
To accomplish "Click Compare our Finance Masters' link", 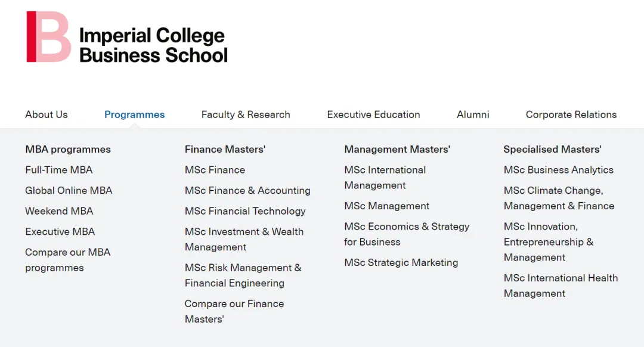I will point(234,311).
